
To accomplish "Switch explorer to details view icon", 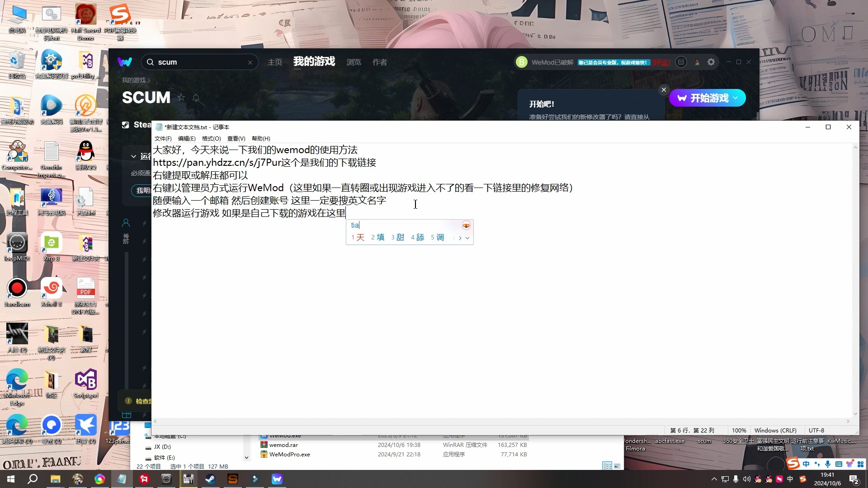I will point(607,466).
